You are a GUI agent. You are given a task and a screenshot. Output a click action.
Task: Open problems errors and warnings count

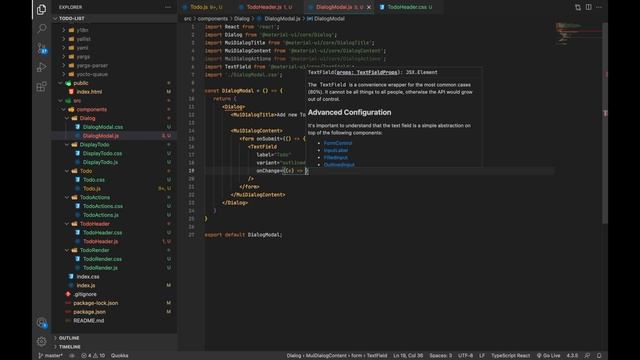[x=93, y=356]
